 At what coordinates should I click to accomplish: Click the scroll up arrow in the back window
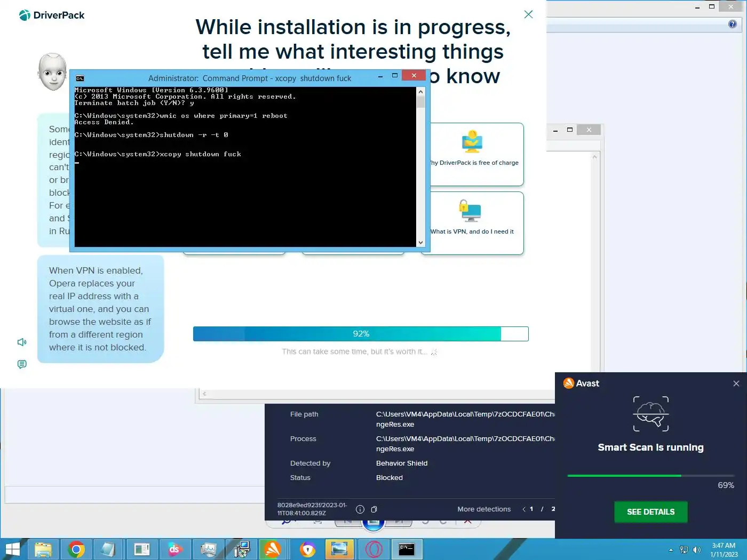[595, 157]
